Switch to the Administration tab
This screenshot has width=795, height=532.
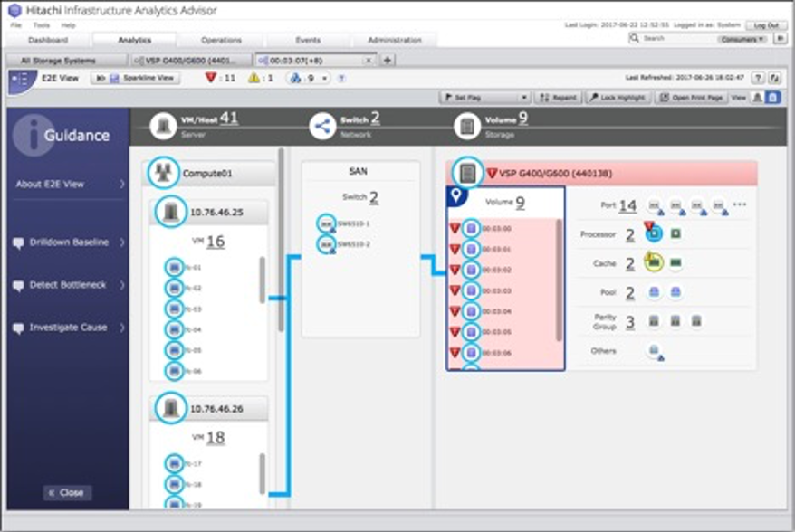[395, 40]
